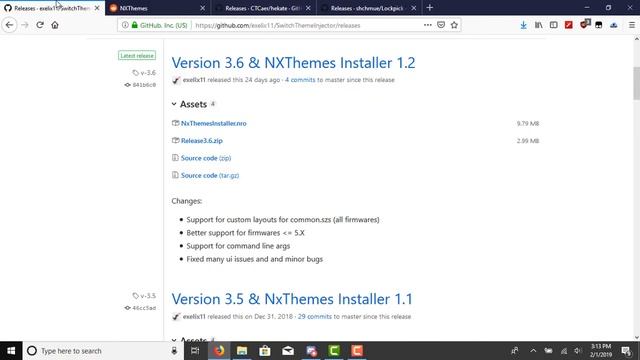Switch to the shchmue/Lockpick Releases tab
This screenshot has width=640, height=360.
tap(369, 8)
